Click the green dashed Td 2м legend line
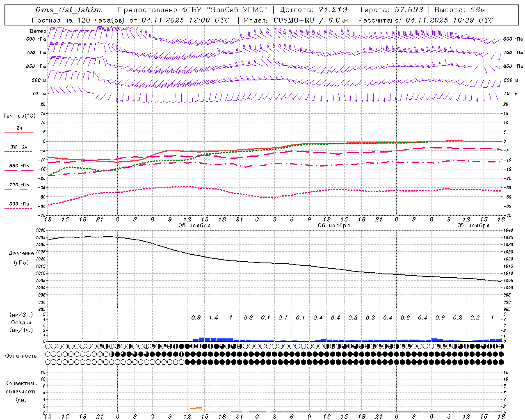The width and height of the screenshot is (525, 420). point(19,152)
